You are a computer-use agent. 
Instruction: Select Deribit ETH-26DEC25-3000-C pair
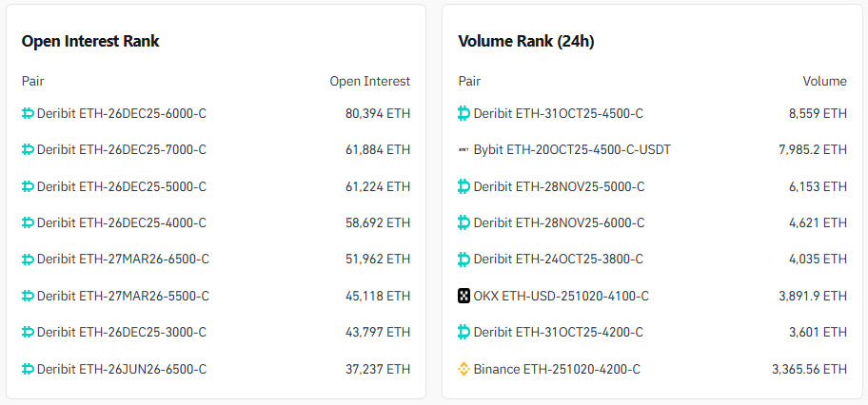(x=121, y=333)
